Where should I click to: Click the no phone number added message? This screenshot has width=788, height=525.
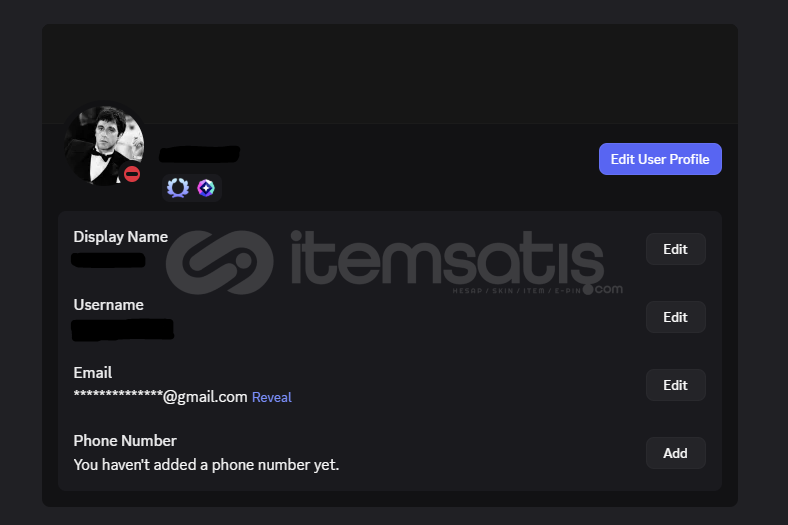[x=206, y=465]
